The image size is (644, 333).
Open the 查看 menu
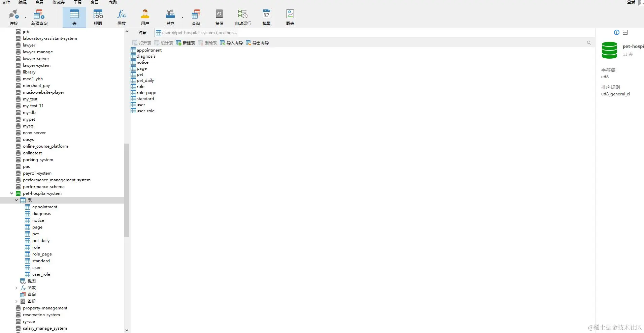pyautogui.click(x=39, y=2)
